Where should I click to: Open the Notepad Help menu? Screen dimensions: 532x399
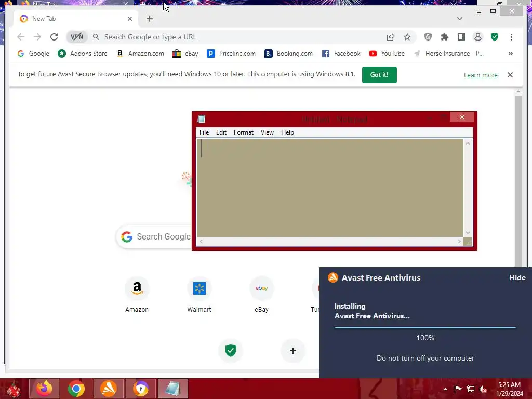(x=287, y=132)
